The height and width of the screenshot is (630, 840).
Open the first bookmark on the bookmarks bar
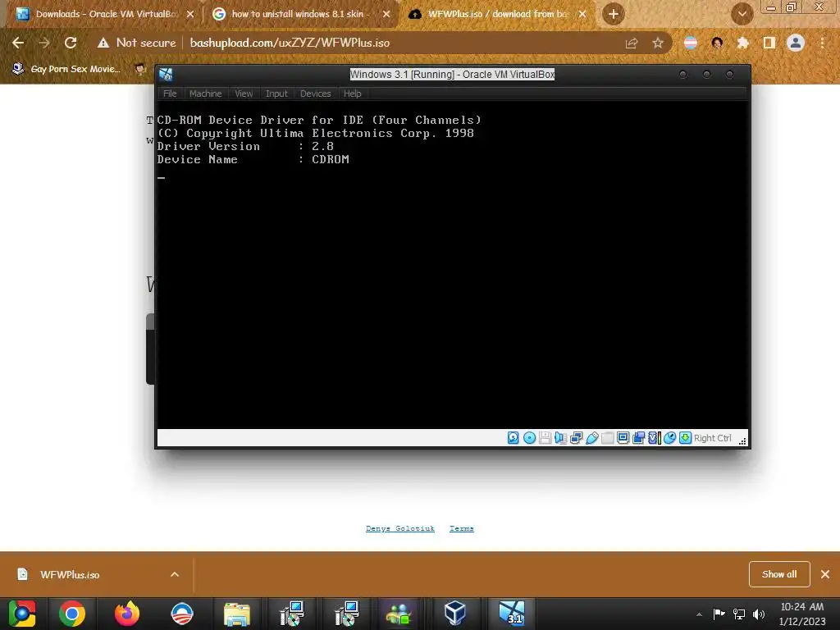coord(66,69)
